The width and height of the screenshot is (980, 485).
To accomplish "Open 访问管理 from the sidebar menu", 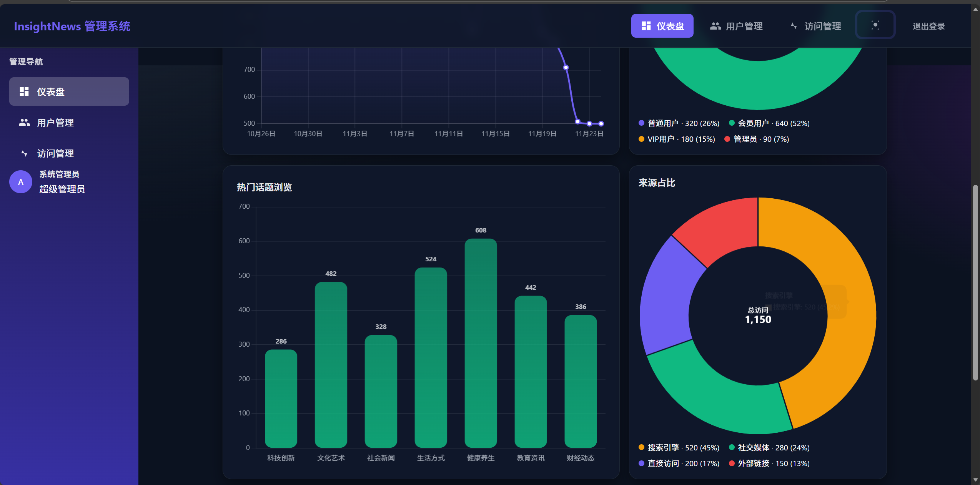I will coord(55,153).
